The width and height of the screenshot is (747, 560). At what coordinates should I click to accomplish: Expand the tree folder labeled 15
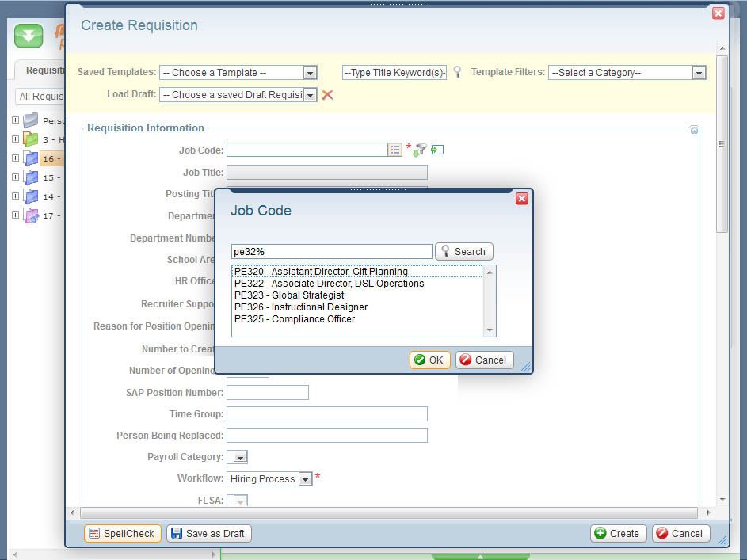(15, 177)
